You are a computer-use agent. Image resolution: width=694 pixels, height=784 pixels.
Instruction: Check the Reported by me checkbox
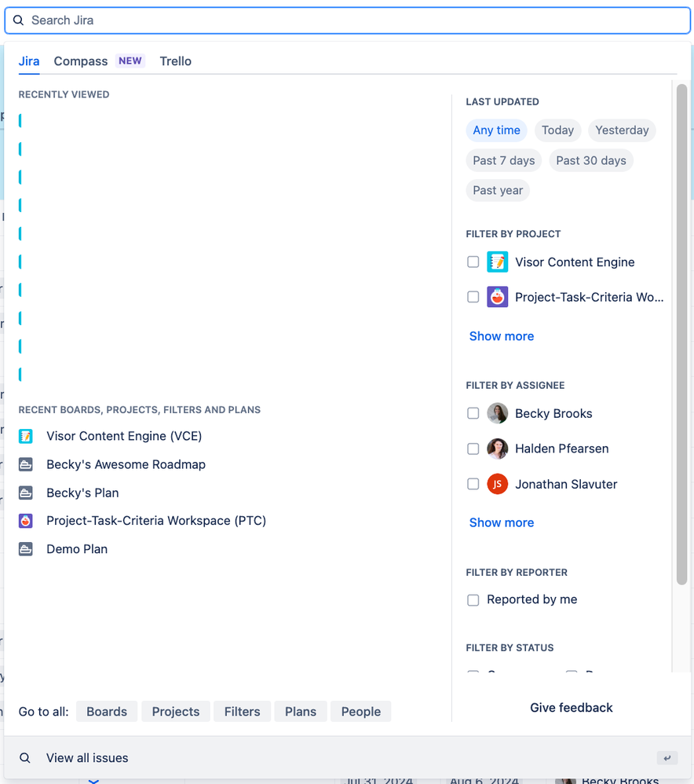473,599
